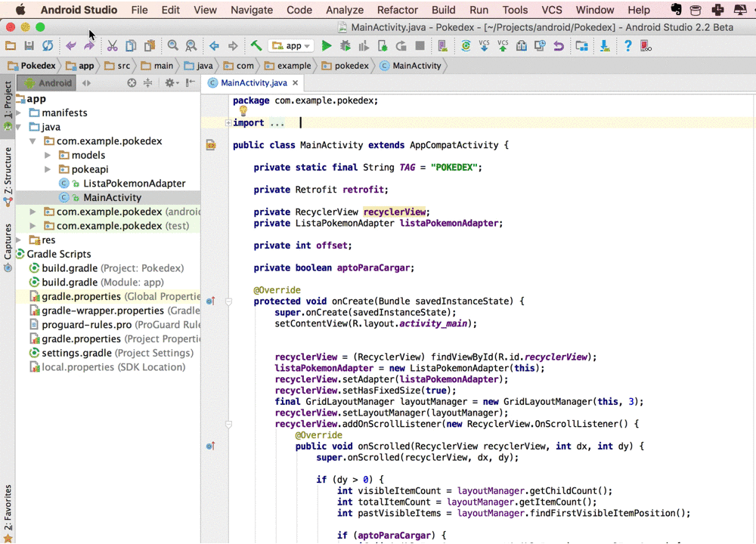Click Sync Project with Gradle Files icon
Screen dimensions: 756x544
(466, 46)
